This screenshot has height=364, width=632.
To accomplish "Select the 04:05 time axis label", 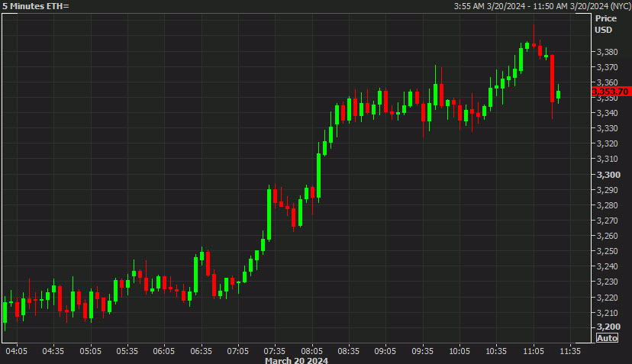I will [17, 352].
